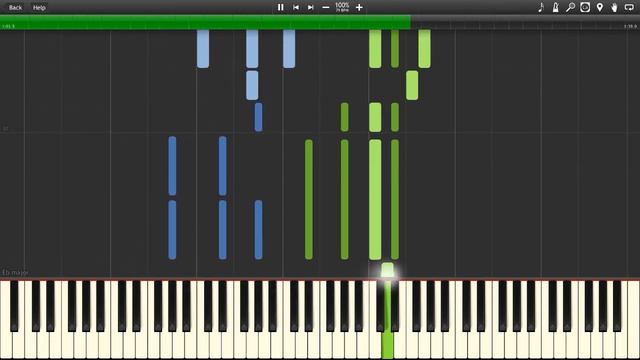Pause the song playback
Screen dimensions: 640x360
point(280,7)
